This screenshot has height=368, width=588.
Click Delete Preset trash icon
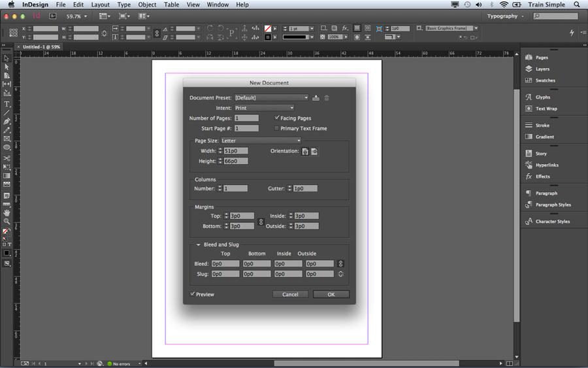pyautogui.click(x=327, y=98)
